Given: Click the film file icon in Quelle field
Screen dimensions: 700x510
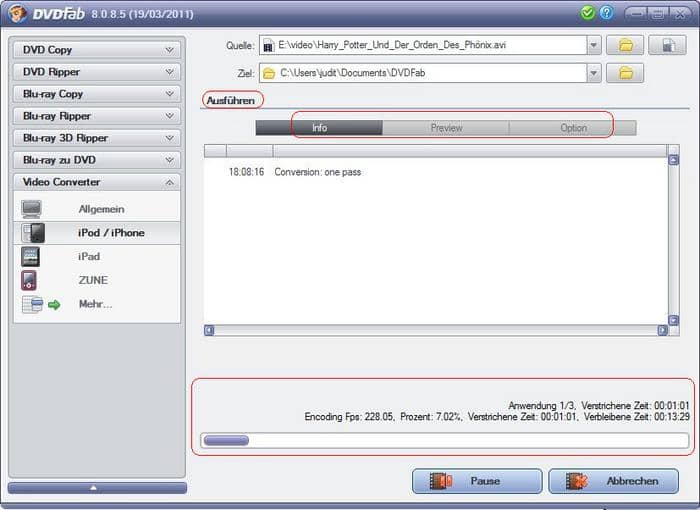Looking at the screenshot, I should 268,45.
